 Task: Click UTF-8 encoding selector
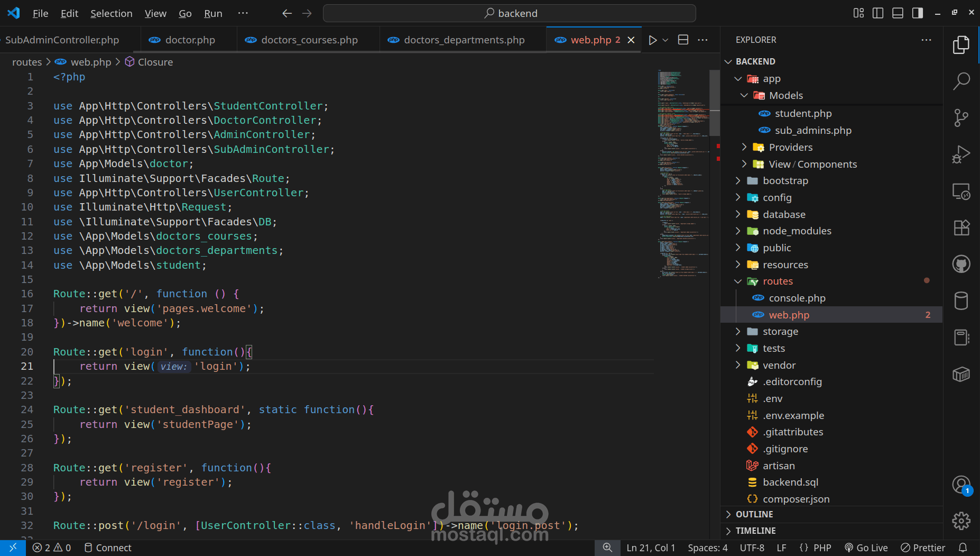752,548
